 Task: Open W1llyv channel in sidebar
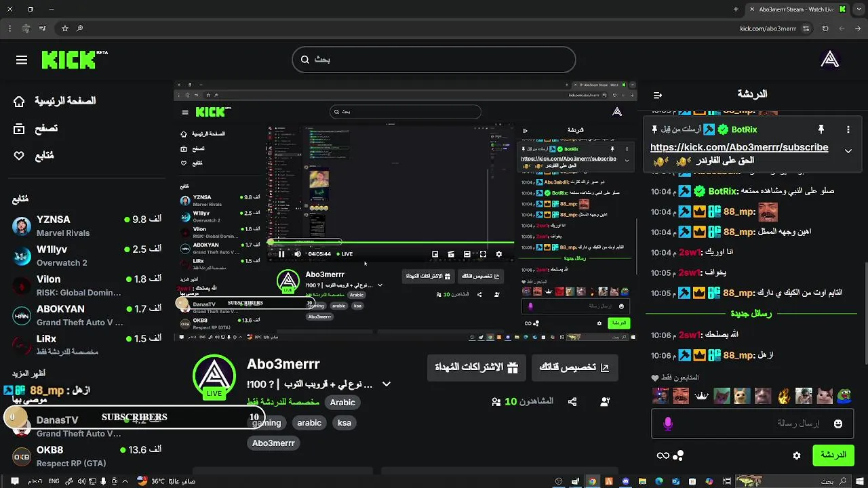[x=87, y=256]
